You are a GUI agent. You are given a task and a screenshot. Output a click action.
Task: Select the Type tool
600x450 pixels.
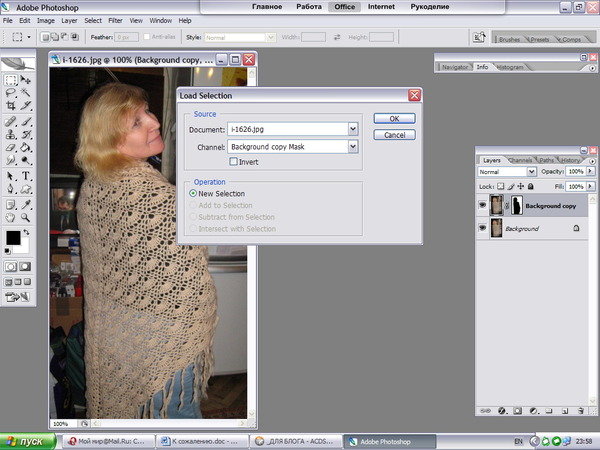26,176
